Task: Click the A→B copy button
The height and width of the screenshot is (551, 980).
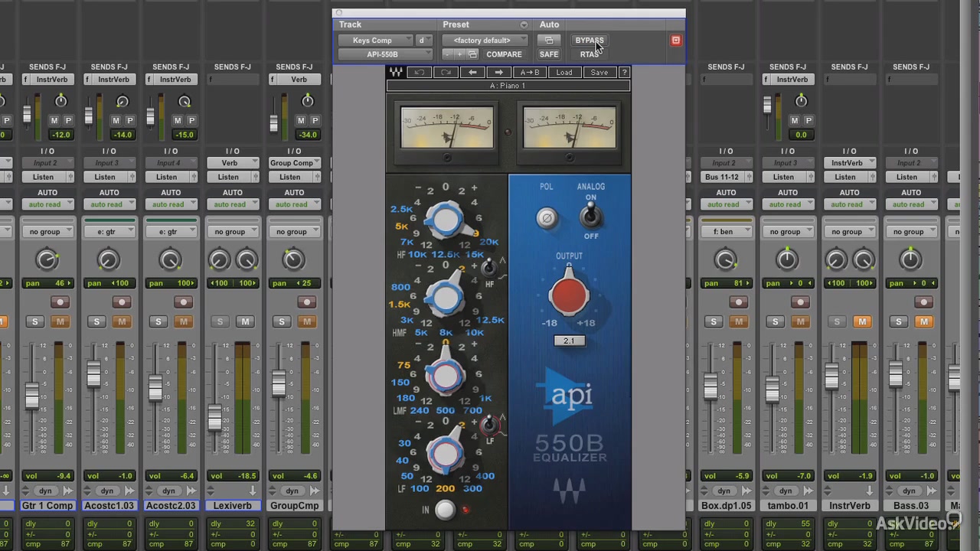Action: (530, 73)
